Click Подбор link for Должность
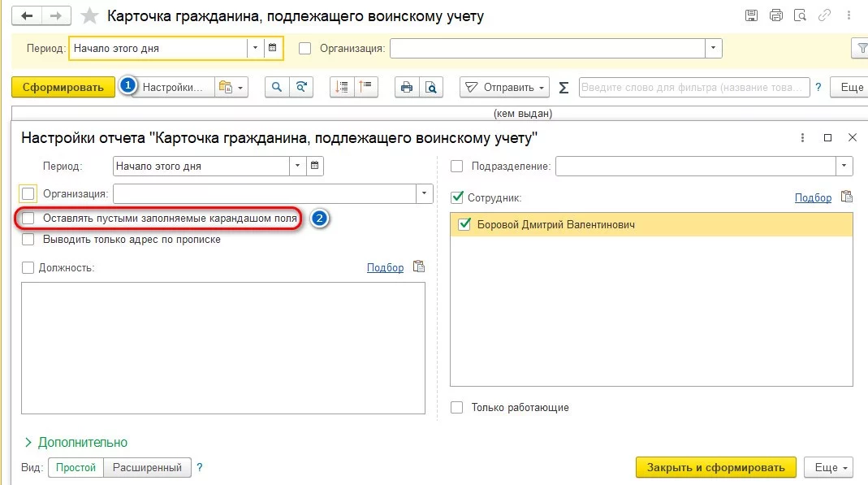Viewport: 868px width, 485px height. 386,267
